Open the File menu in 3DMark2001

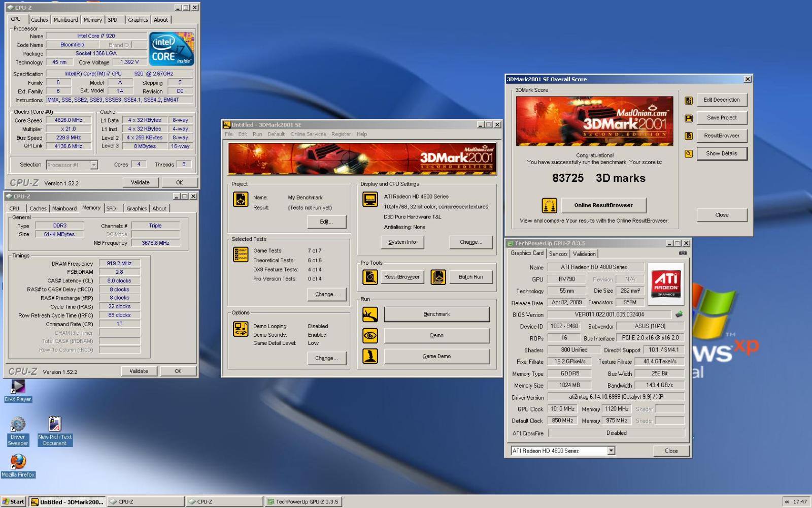pos(229,134)
